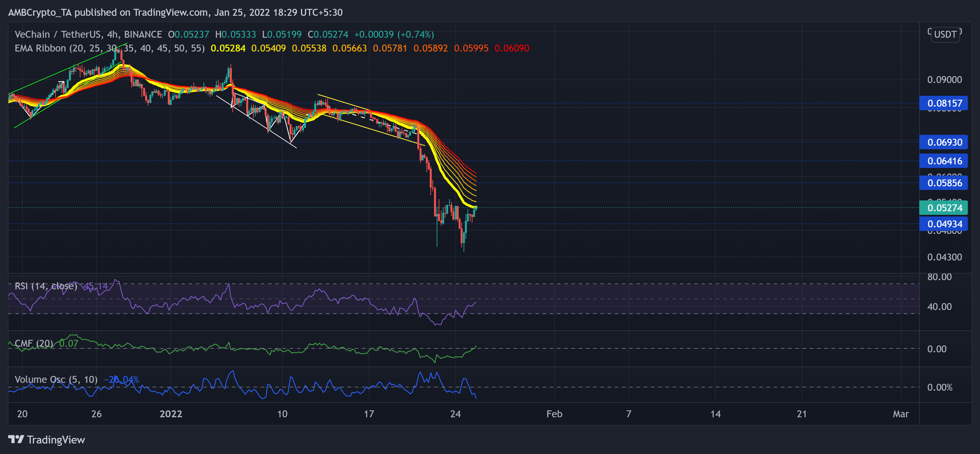The width and height of the screenshot is (980, 454).
Task: Click the Feb label on time axis
Action: [x=554, y=414]
